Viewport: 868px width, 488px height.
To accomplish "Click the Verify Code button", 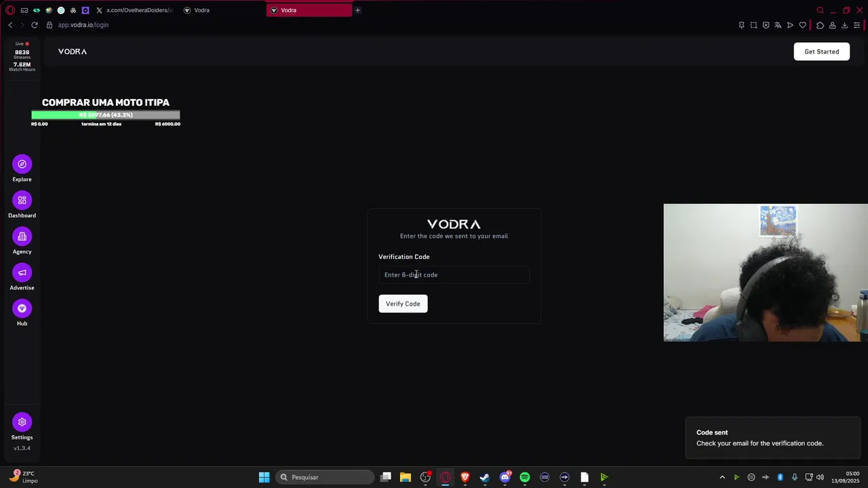I will click(x=403, y=304).
